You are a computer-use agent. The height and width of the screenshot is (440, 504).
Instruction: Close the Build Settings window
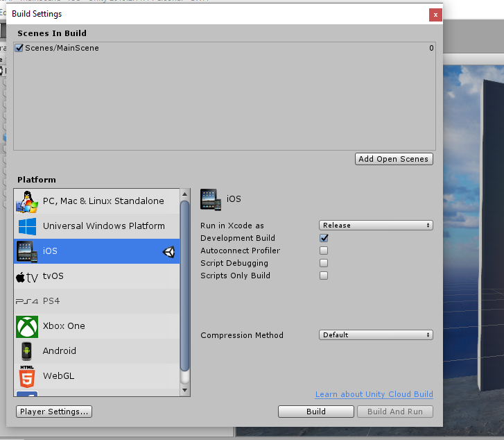point(435,15)
